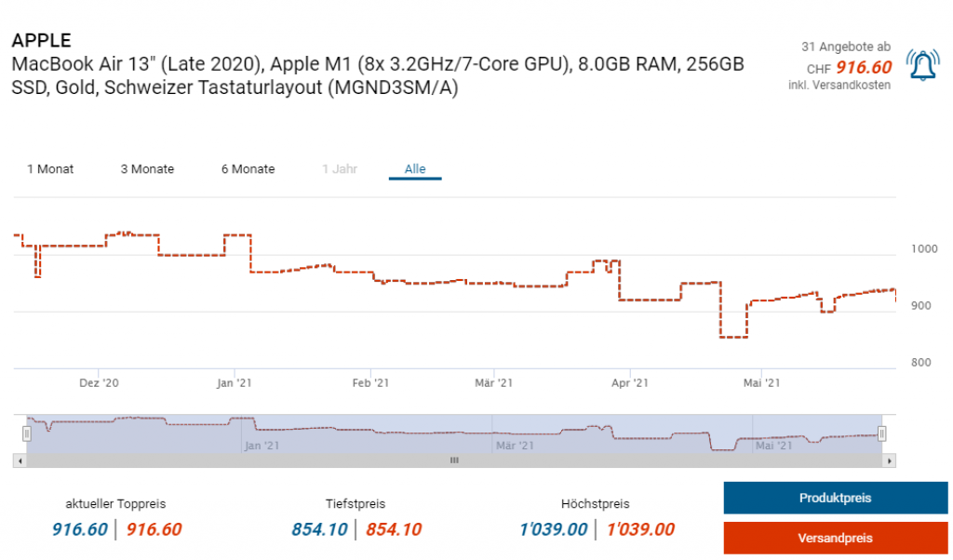Click the price alert bell icon
Viewport: 953px width, 560px height.
coord(921,65)
